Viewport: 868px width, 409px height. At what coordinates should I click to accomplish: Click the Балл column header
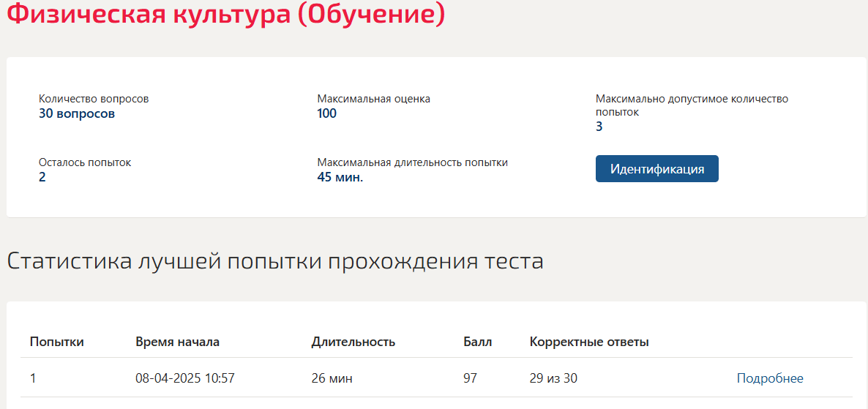[x=478, y=342]
